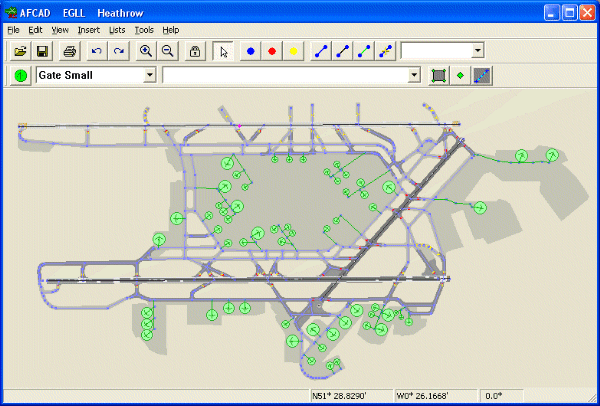The height and width of the screenshot is (406, 600).
Task: Choose the yellow node dot tool
Action: [293, 51]
